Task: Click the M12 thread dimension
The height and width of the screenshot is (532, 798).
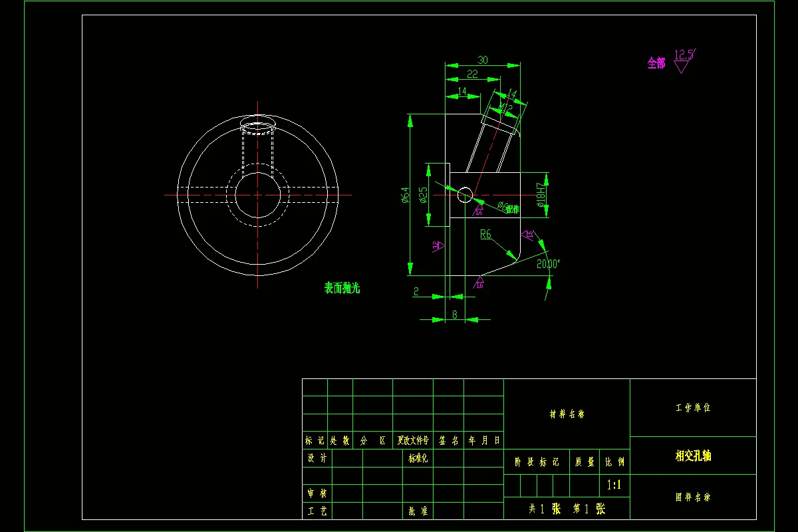Action: (505, 106)
